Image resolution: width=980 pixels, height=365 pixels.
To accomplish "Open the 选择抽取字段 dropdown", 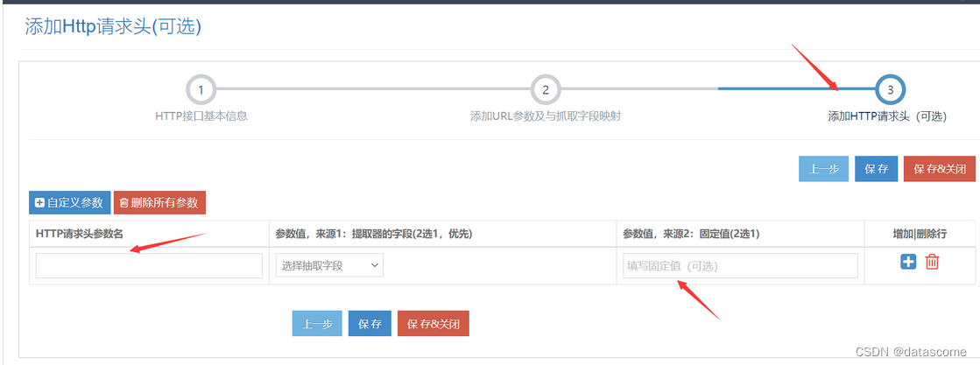I will 329,265.
